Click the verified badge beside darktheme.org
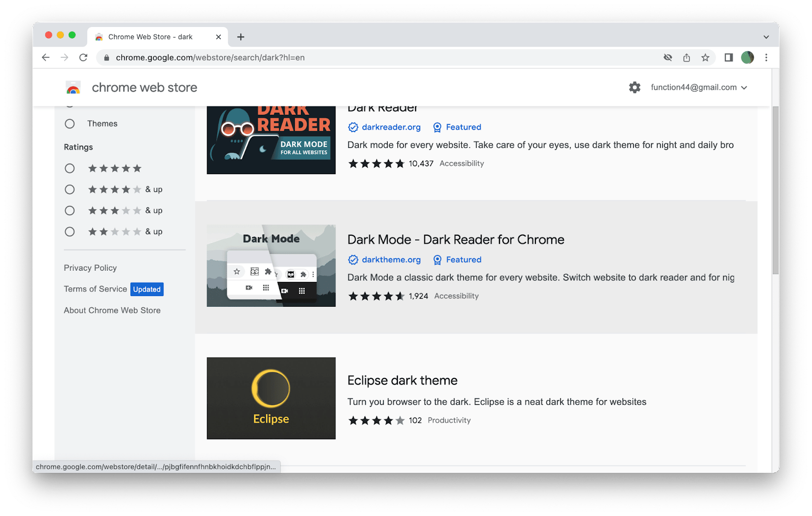The height and width of the screenshot is (516, 812). (353, 260)
